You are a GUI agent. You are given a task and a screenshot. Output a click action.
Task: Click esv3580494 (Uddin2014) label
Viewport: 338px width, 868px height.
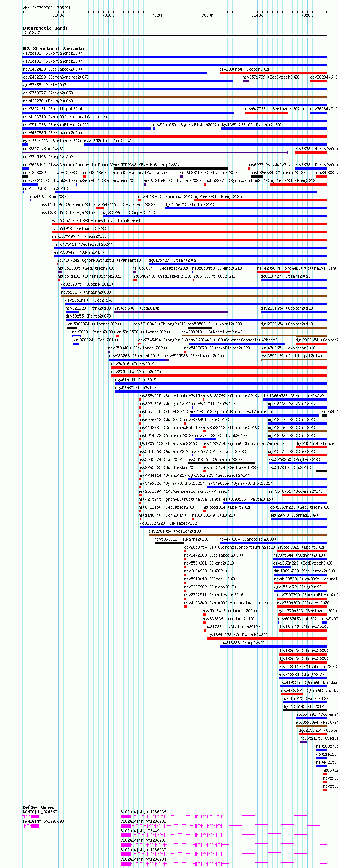coord(79,253)
